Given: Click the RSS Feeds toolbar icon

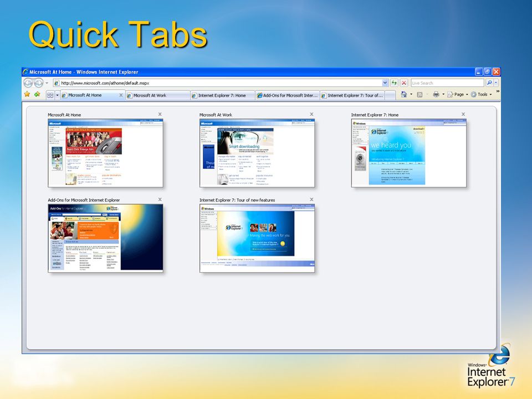Looking at the screenshot, I should coord(420,95).
